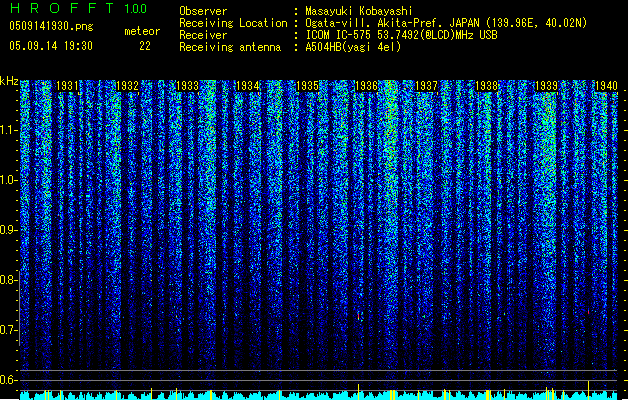Click the kHz axis unit label
Viewport: 629px width, 400px height.
tap(9, 81)
